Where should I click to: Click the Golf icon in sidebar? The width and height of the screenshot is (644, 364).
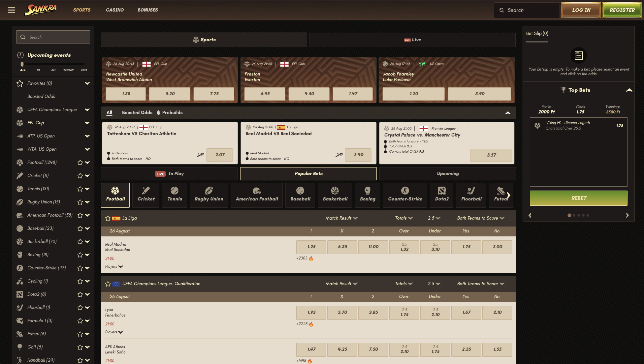coord(20,347)
